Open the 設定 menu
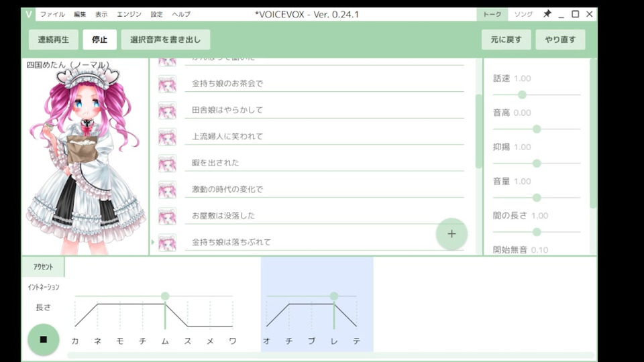 click(156, 14)
